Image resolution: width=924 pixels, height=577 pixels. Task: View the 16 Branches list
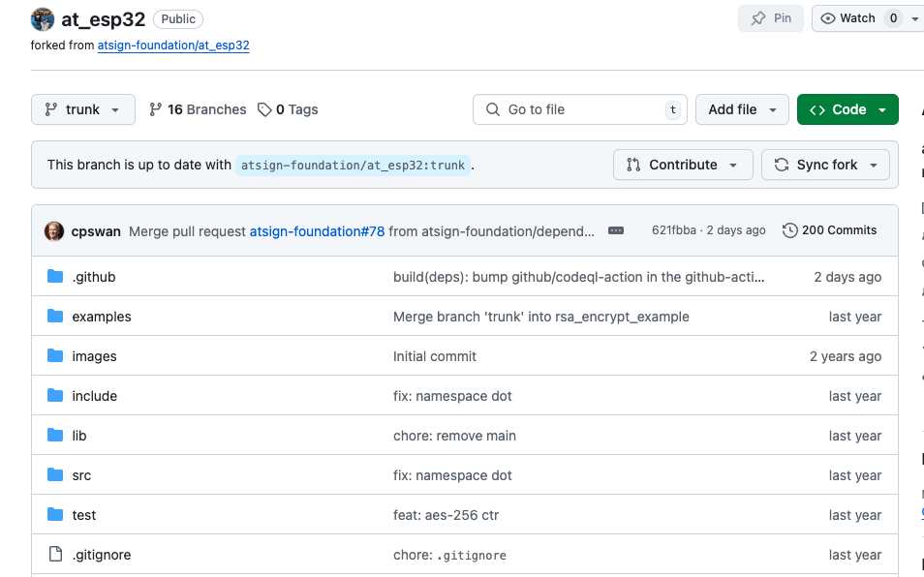(198, 109)
